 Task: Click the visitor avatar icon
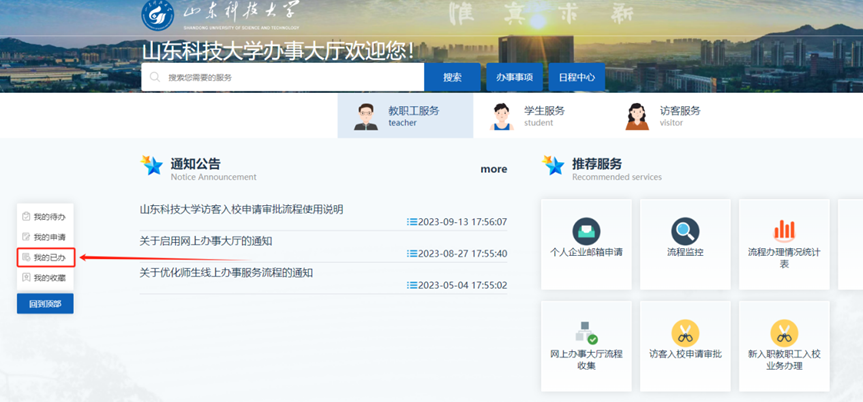[x=637, y=117]
